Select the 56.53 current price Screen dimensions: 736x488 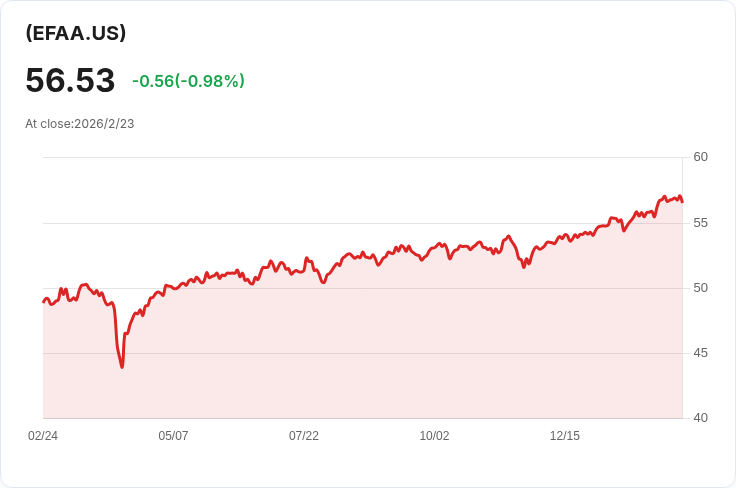pyautogui.click(x=70, y=80)
